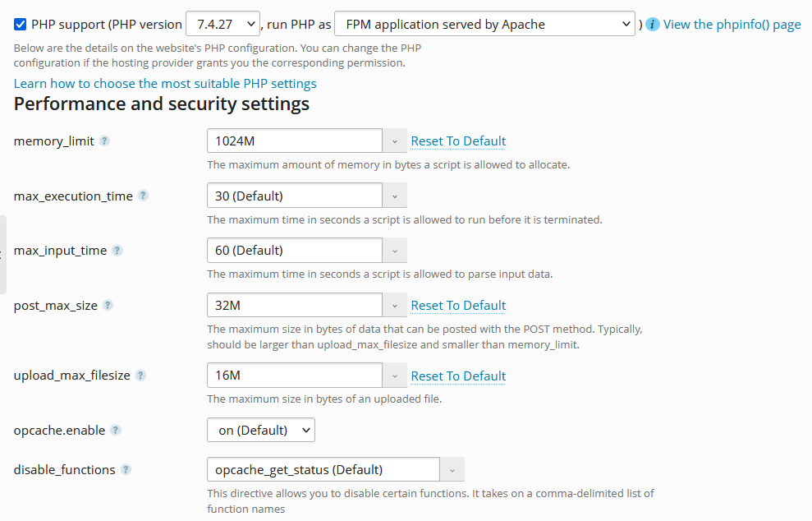Open the PHP version 7.4.27 dropdown
The image size is (812, 521).
(x=222, y=25)
